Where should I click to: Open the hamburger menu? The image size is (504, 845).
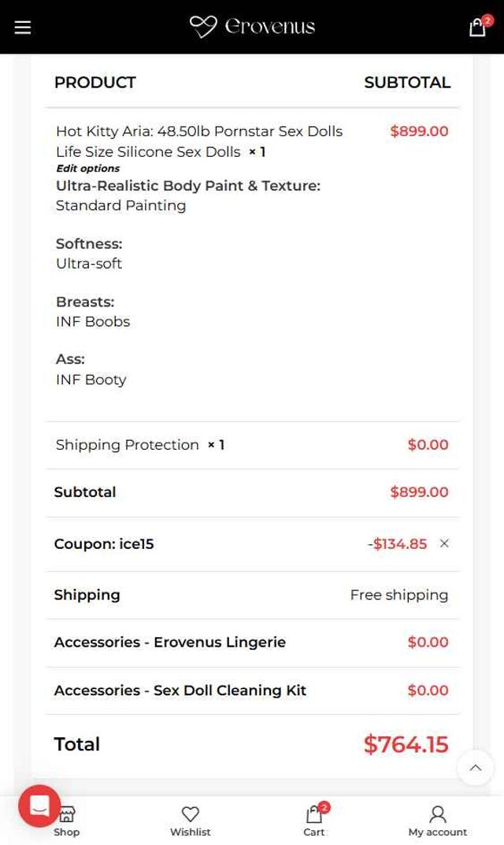tap(23, 28)
